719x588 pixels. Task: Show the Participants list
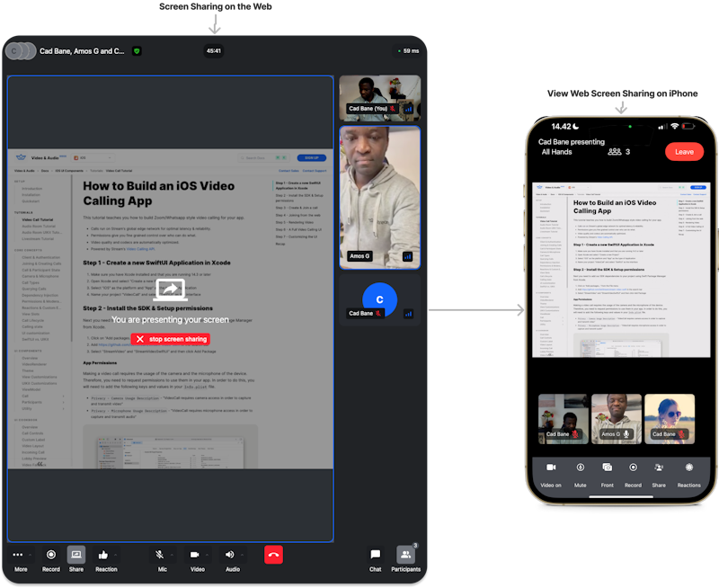[406, 555]
